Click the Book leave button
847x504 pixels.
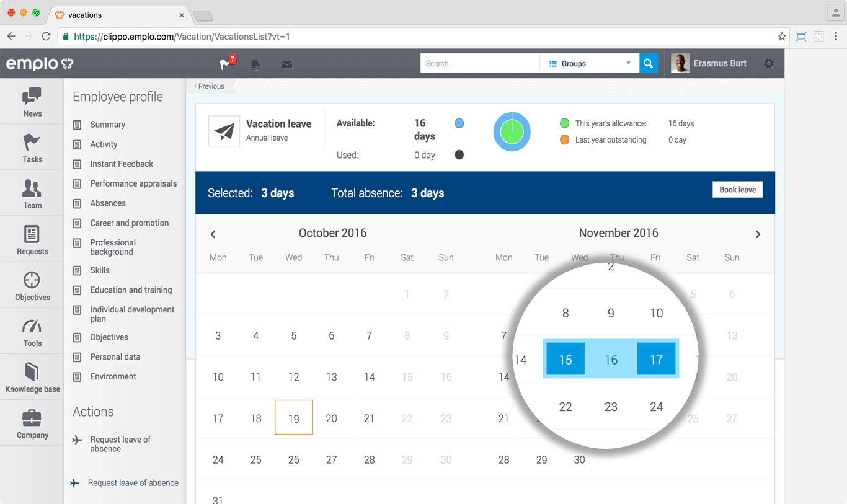click(x=737, y=189)
